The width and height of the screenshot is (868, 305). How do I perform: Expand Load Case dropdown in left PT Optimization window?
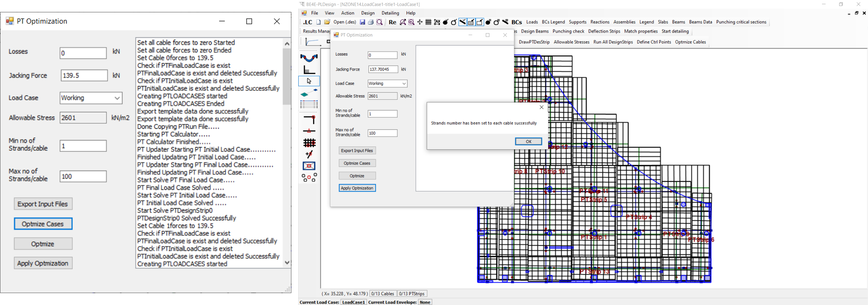point(117,98)
